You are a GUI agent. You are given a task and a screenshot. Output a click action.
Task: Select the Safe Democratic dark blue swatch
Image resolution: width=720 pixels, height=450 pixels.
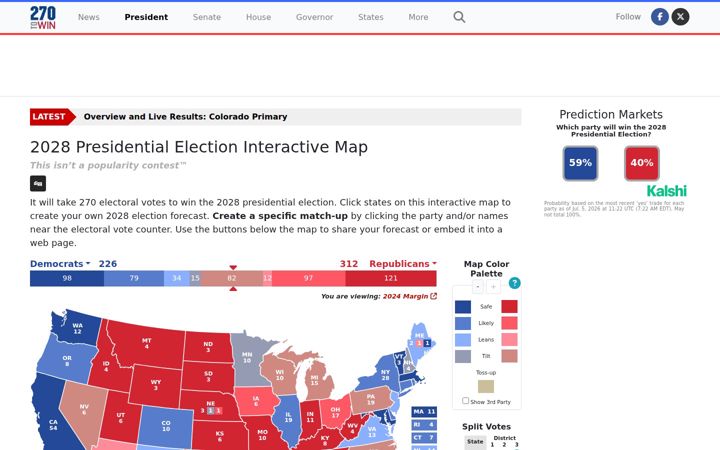(463, 307)
